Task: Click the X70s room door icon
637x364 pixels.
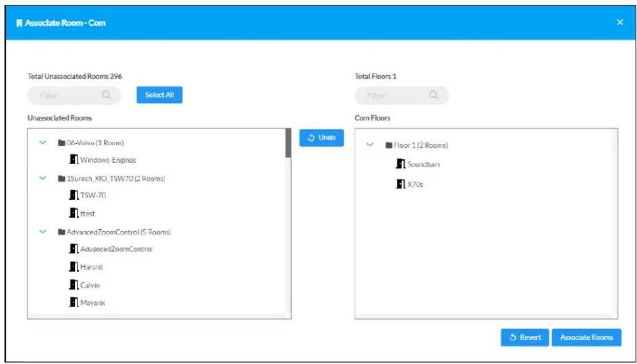Action: pos(401,184)
